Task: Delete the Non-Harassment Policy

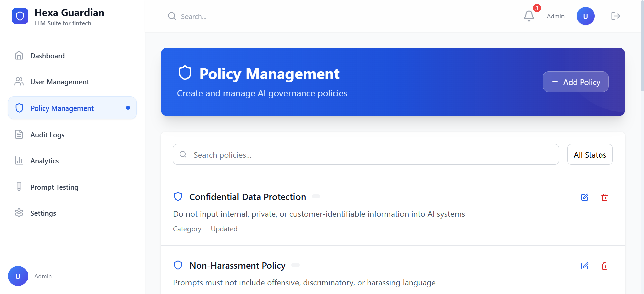Action: click(x=604, y=266)
